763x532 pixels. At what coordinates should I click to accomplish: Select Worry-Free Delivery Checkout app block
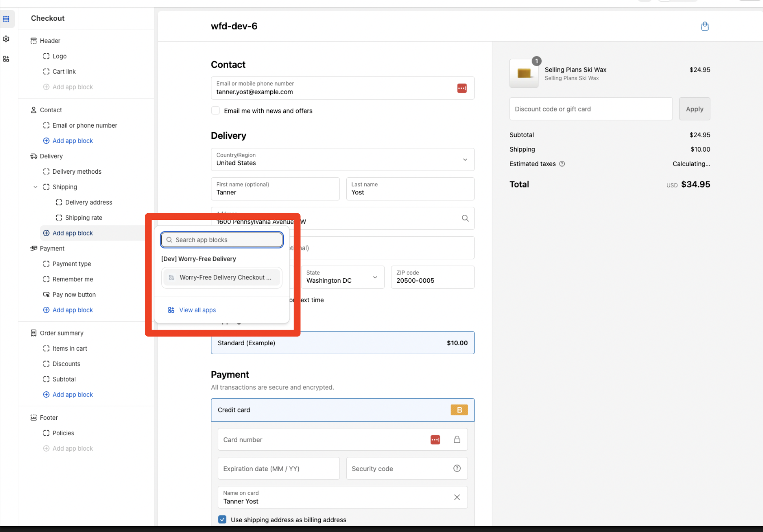pos(222,278)
